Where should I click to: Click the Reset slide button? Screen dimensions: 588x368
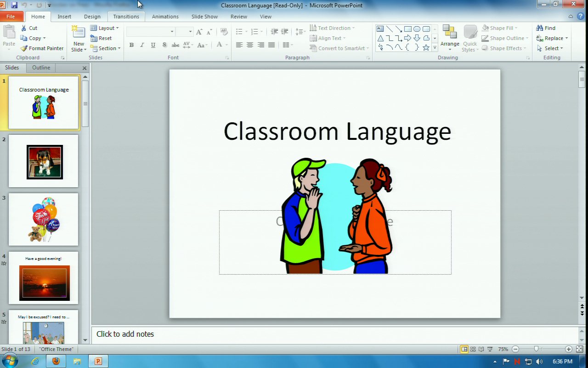[102, 38]
